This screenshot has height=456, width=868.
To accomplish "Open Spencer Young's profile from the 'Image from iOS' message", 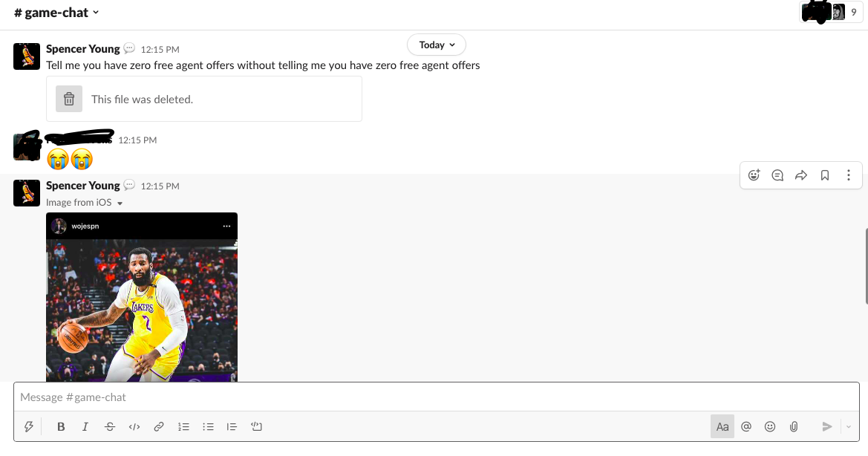I will 83,186.
